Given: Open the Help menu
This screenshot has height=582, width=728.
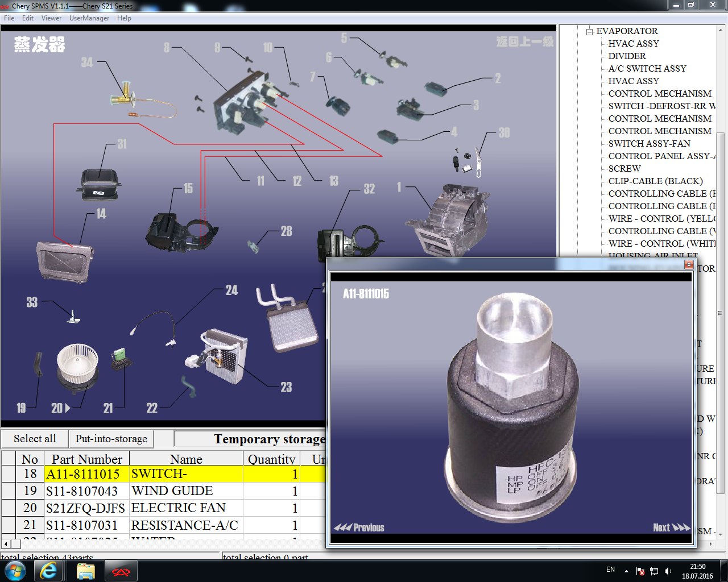Looking at the screenshot, I should [x=124, y=18].
